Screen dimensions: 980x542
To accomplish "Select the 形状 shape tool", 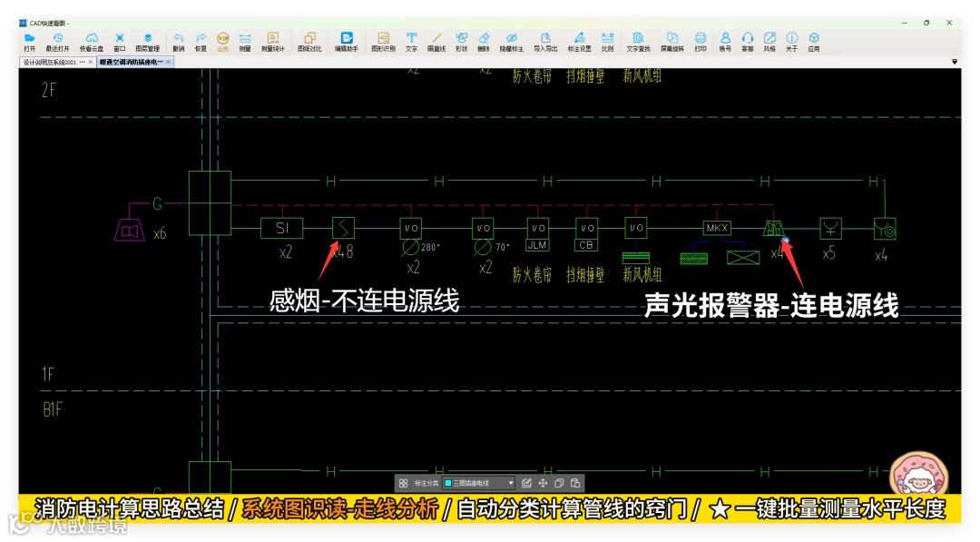I will point(461,42).
